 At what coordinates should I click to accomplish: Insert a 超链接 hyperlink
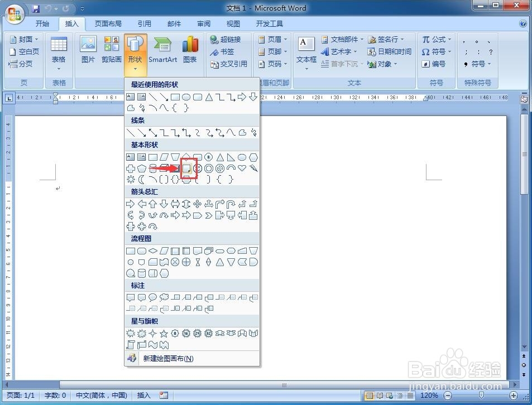pos(226,39)
